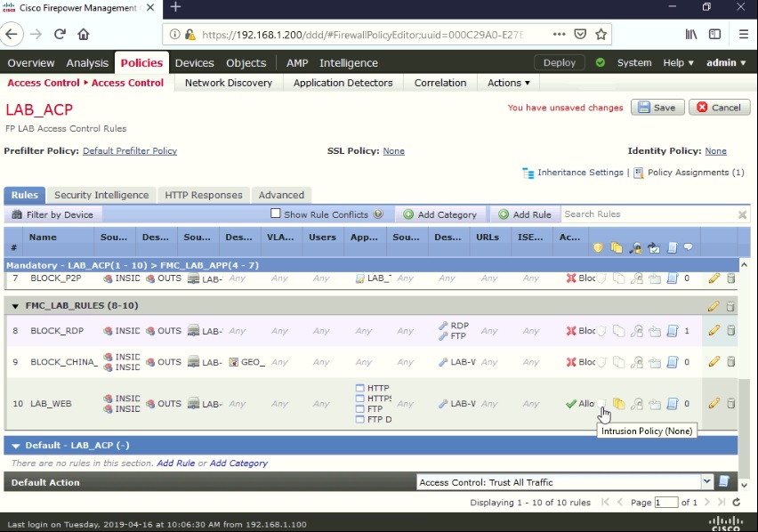
Task: Switch to the Security Intelligence tab
Action: click(101, 194)
